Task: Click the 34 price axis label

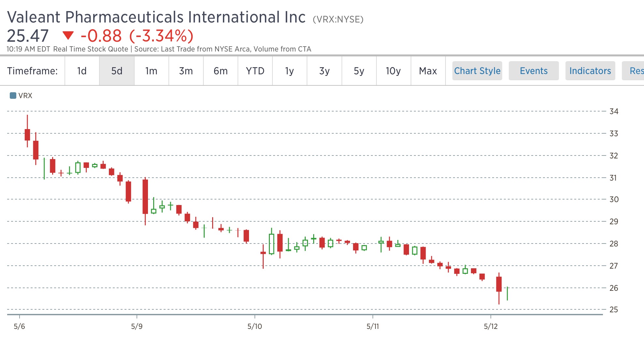Action: pyautogui.click(x=614, y=111)
